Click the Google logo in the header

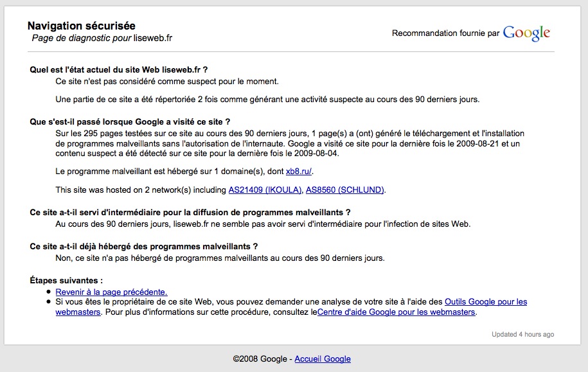(x=526, y=33)
